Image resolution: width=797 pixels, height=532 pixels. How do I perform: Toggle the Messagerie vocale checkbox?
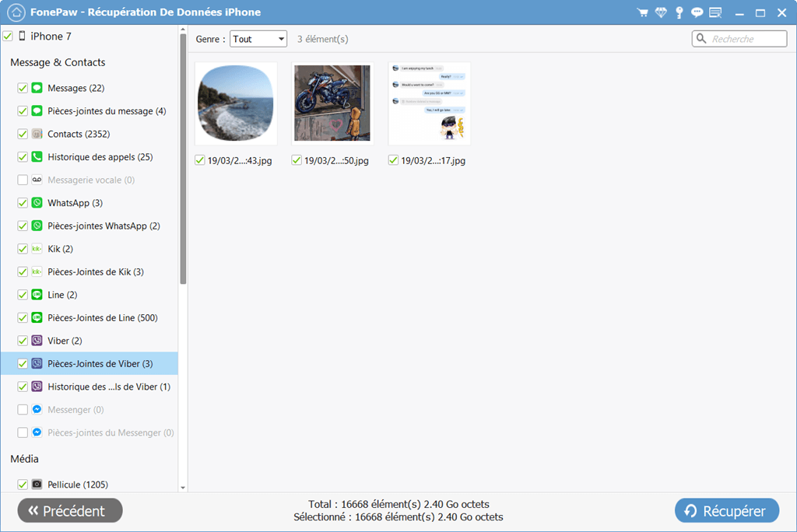[23, 180]
